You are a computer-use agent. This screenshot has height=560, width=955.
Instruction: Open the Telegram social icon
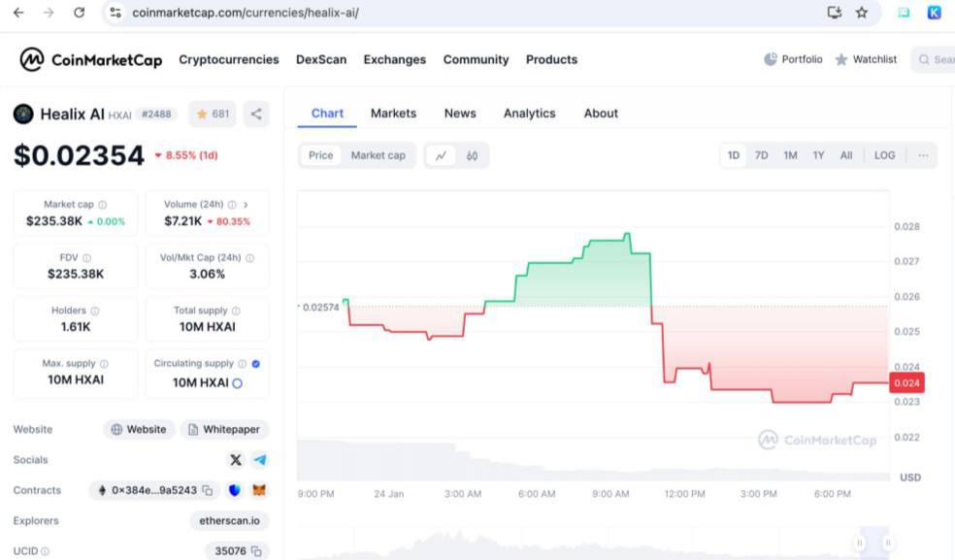[x=260, y=460]
